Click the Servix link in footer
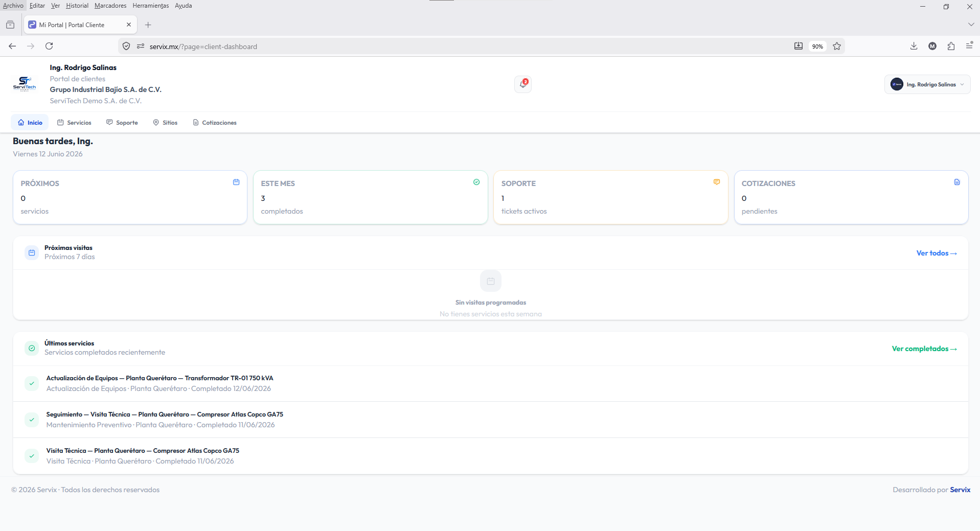Screen dimensions: 980x531 [x=960, y=490]
